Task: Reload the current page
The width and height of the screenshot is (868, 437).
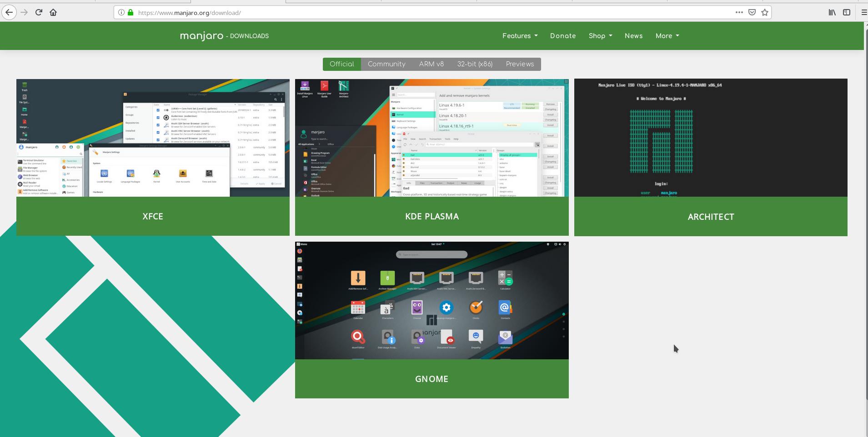Action: (39, 12)
